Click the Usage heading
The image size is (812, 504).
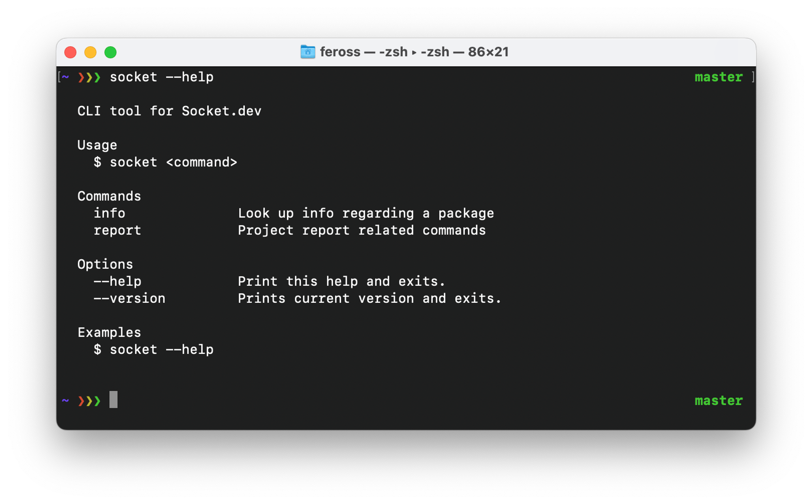pyautogui.click(x=97, y=145)
